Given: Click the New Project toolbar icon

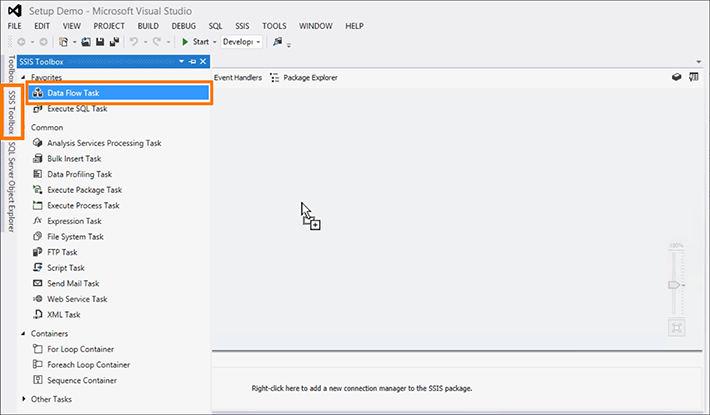Looking at the screenshot, I should click(x=63, y=42).
